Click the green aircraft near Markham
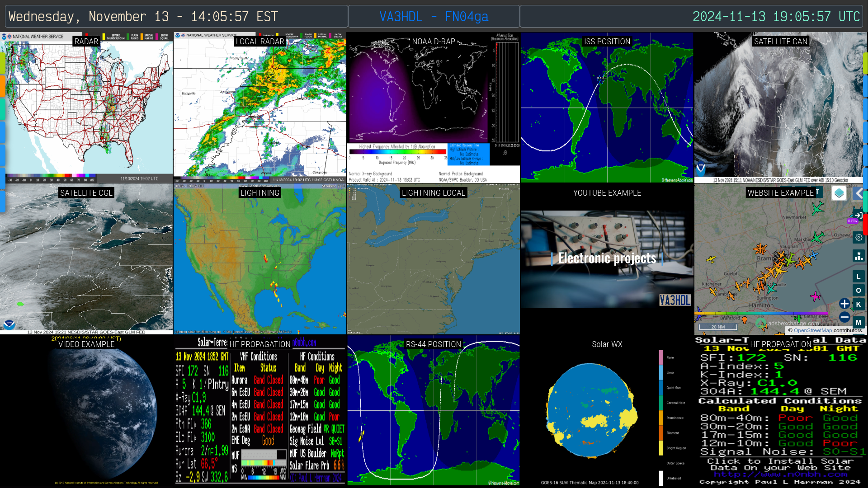The width and height of the screenshot is (868, 488). [817, 236]
